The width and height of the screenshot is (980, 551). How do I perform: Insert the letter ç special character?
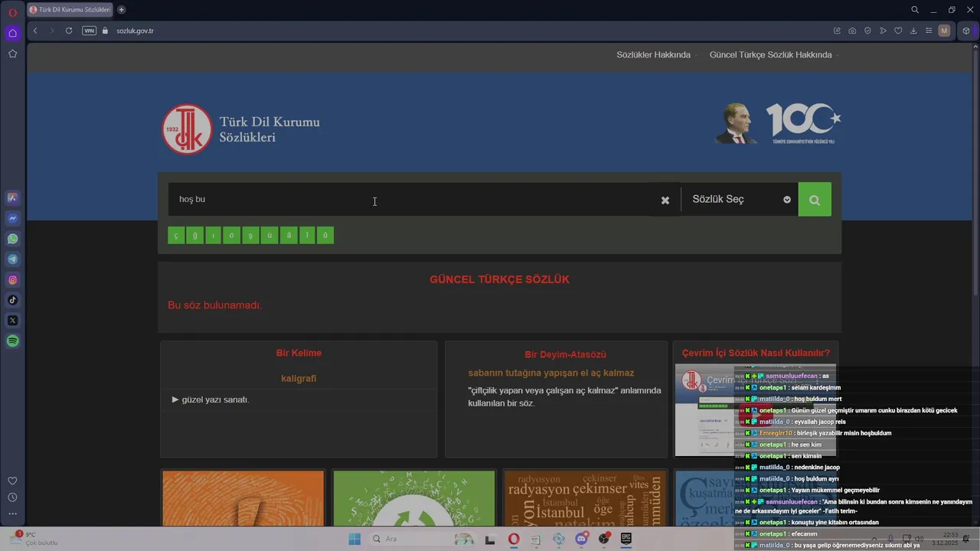pyautogui.click(x=176, y=235)
